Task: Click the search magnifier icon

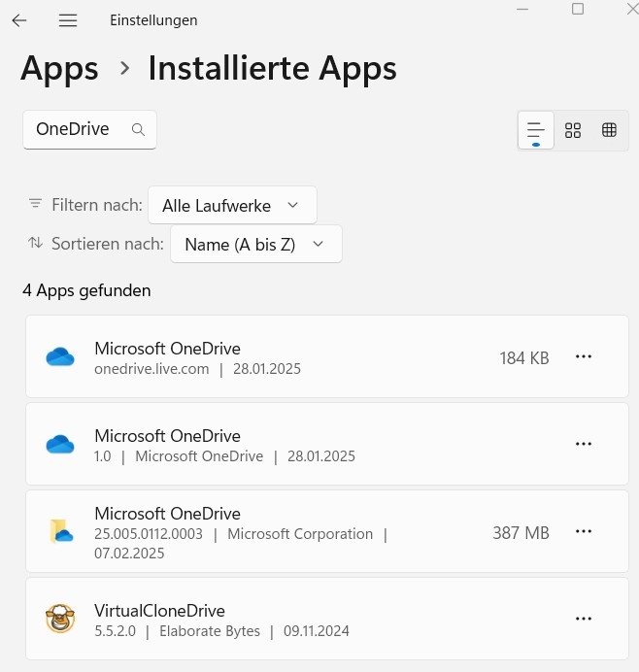Action: click(138, 129)
